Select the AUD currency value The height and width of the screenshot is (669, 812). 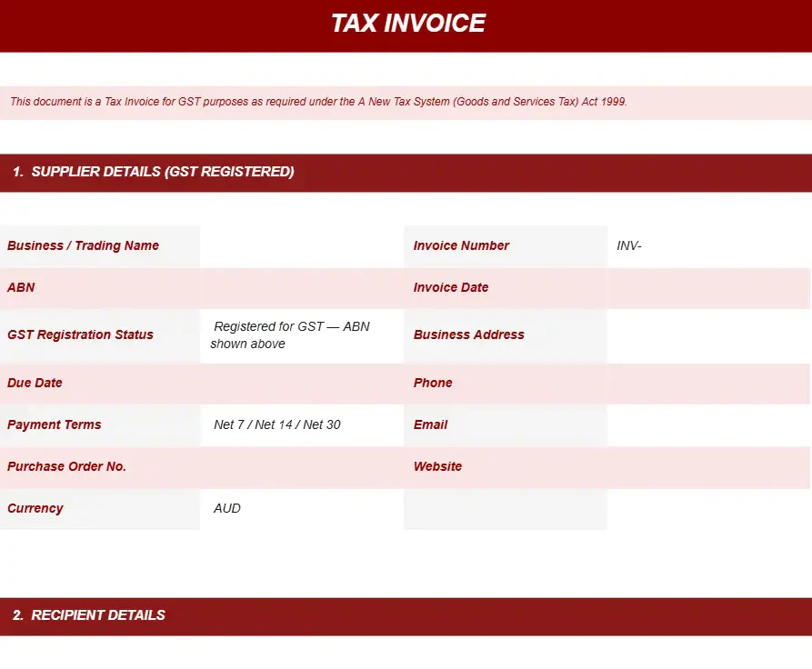tap(226, 508)
